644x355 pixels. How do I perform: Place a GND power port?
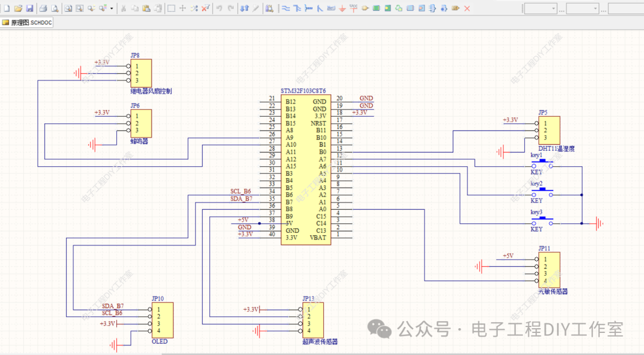pyautogui.click(x=342, y=8)
